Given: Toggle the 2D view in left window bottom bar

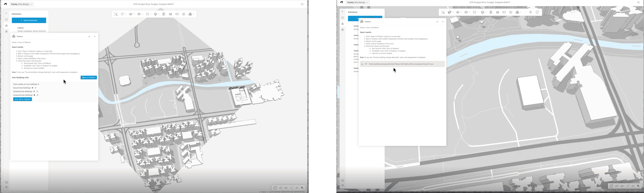Looking at the screenshot, I should 297,188.
